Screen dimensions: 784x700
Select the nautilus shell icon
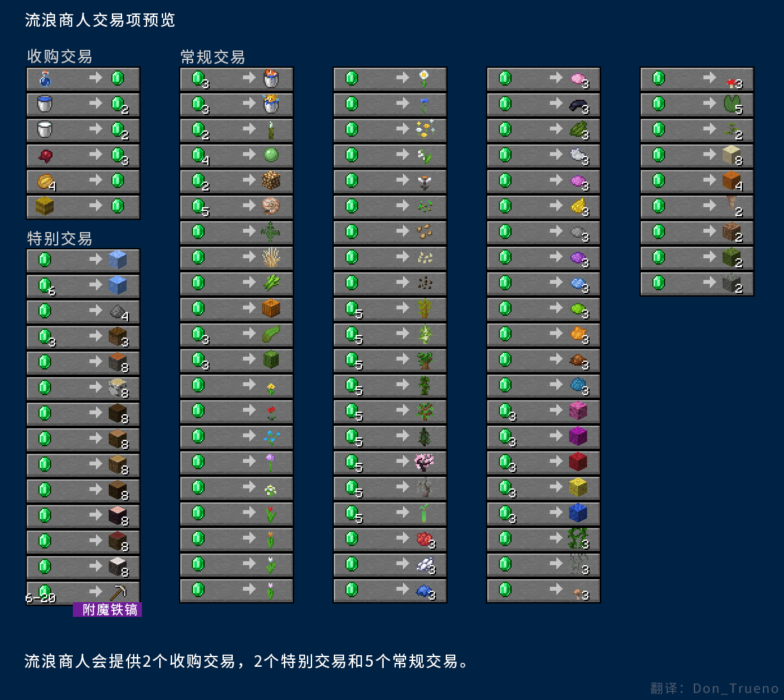coord(270,206)
